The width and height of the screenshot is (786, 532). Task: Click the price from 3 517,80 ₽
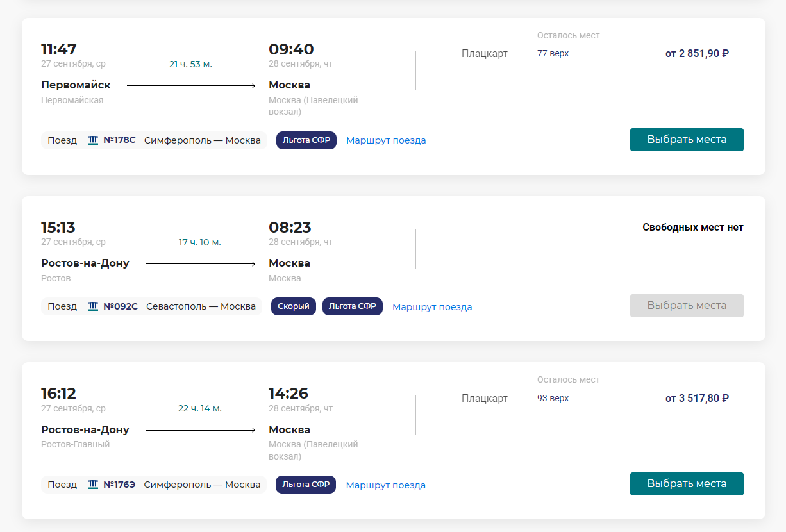697,399
